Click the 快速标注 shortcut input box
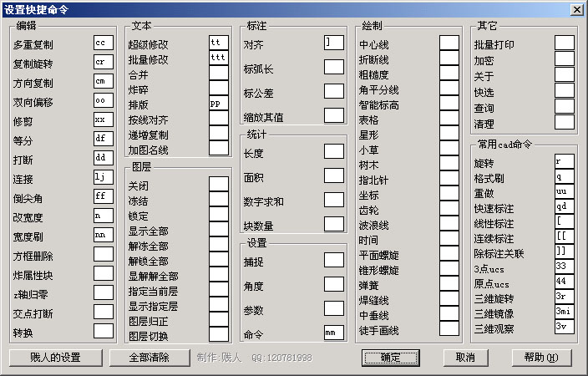Viewport: 588px width, 376px height. pyautogui.click(x=565, y=207)
